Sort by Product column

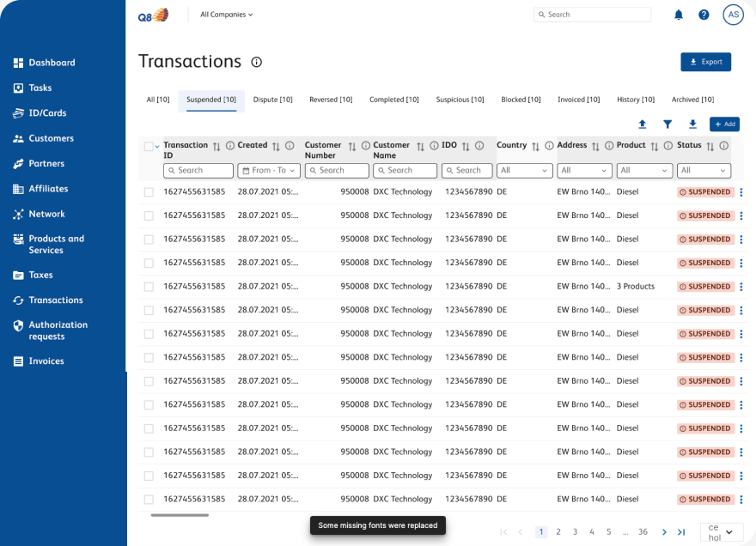pyautogui.click(x=655, y=147)
